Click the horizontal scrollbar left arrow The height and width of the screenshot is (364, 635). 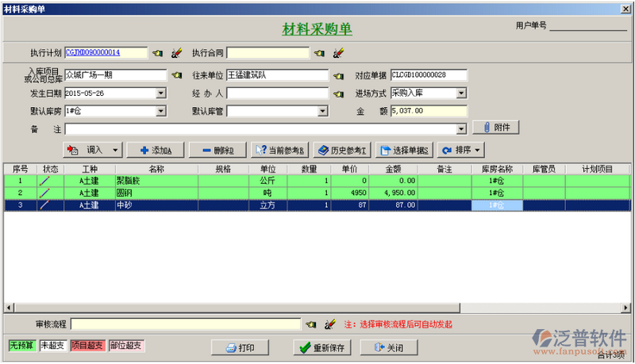click(x=9, y=308)
